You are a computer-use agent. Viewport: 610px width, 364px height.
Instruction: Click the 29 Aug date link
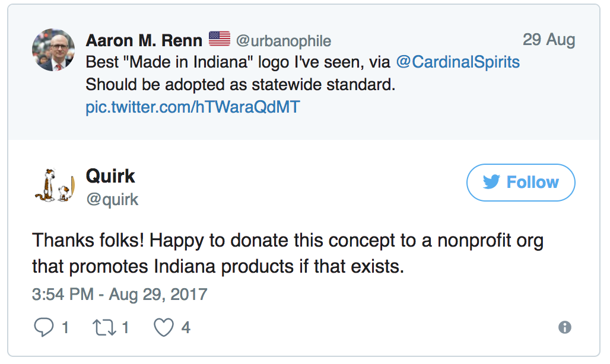(x=548, y=40)
